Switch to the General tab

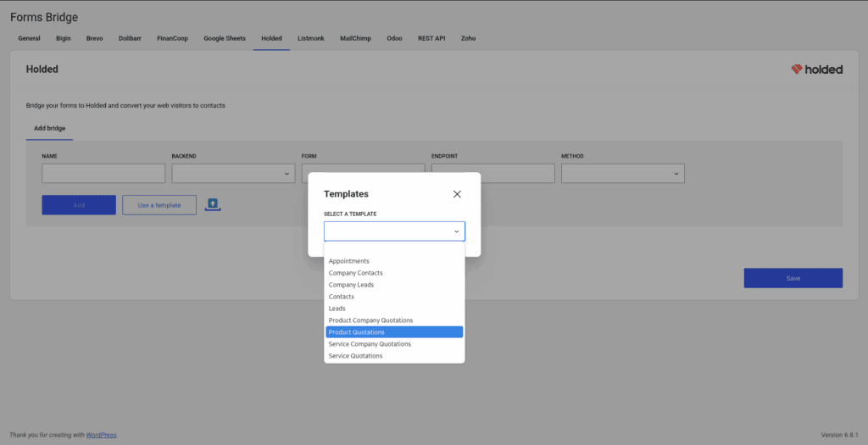pos(29,38)
